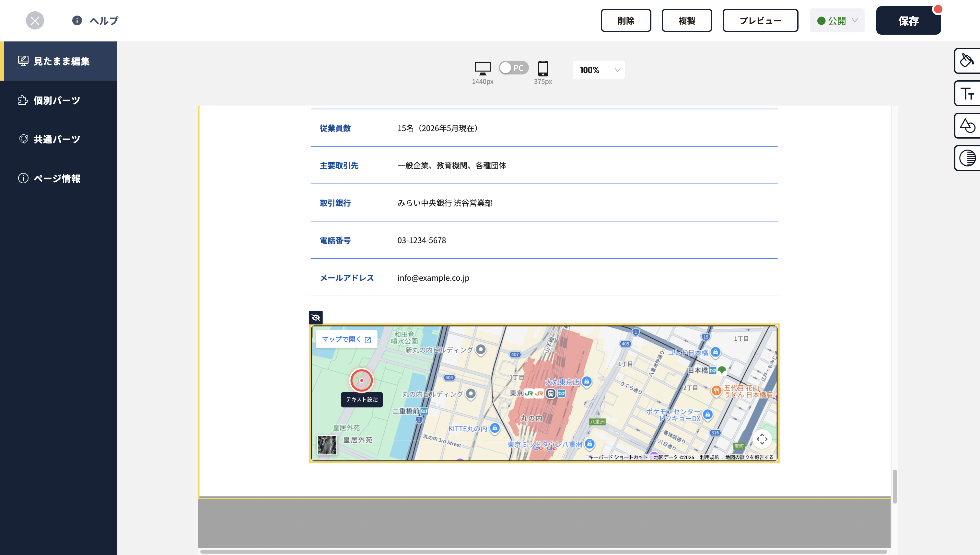The image size is (980, 555).
Task: Open the shapes tool icon
Action: coord(967,125)
